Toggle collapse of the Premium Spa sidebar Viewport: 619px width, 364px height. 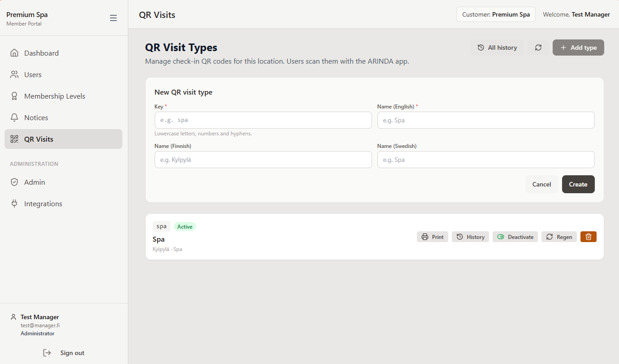tap(113, 18)
